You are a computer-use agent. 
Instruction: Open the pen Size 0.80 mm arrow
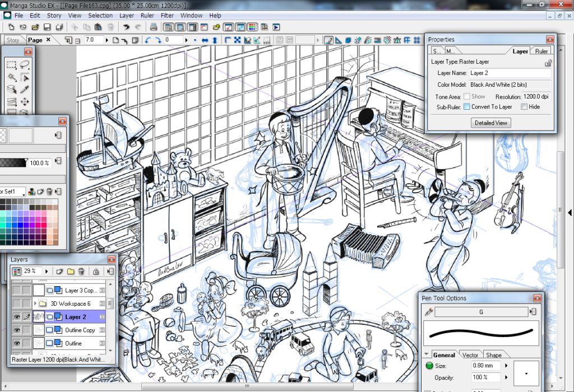(506, 365)
